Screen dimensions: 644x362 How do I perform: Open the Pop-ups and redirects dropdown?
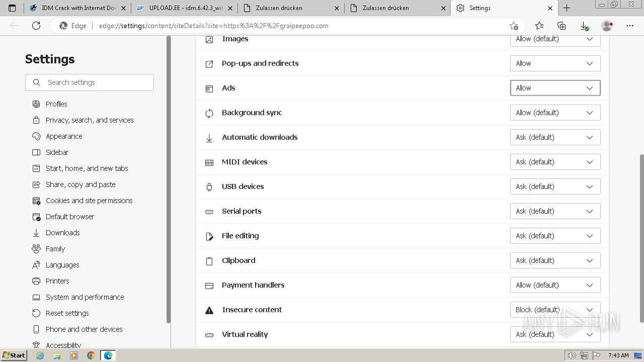[x=555, y=63]
